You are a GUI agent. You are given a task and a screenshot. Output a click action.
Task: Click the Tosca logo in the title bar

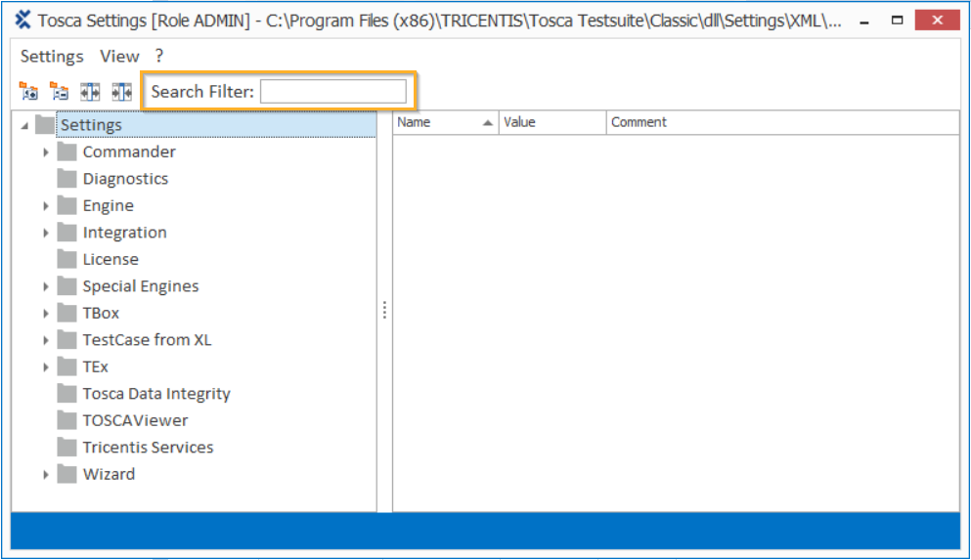click(22, 20)
